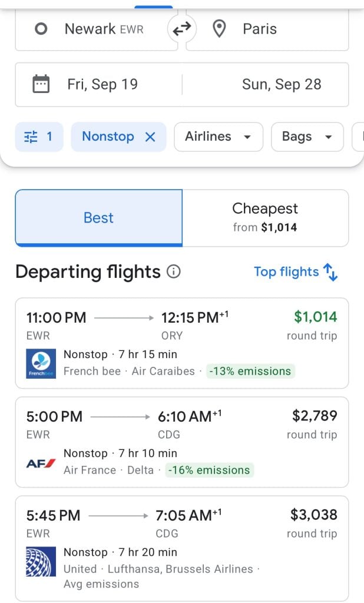Open the calendar icon date picker
The image size is (364, 603).
[41, 84]
